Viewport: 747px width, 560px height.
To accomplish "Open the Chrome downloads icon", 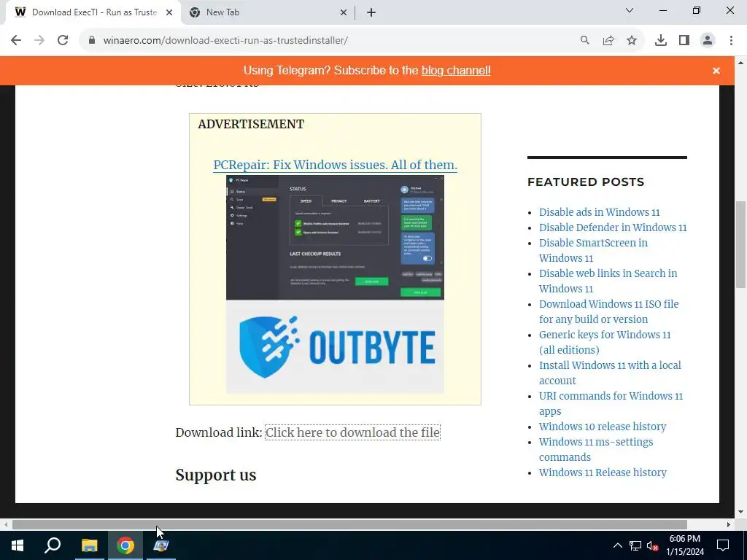I will [x=661, y=41].
